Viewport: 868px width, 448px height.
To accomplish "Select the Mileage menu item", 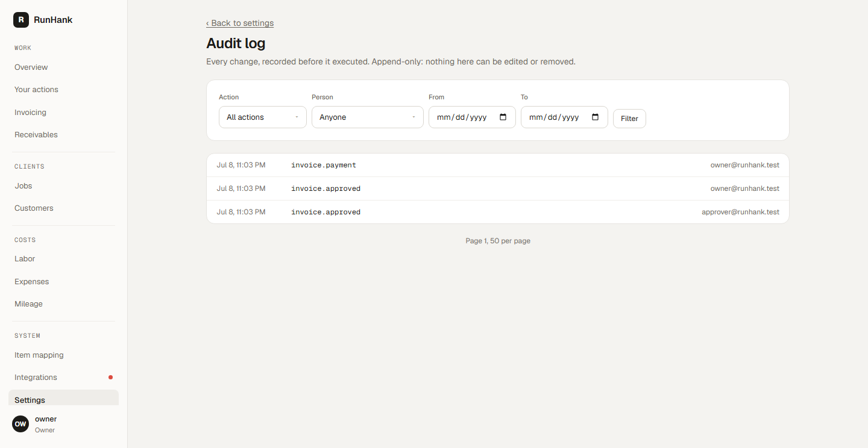I will 63,304.
